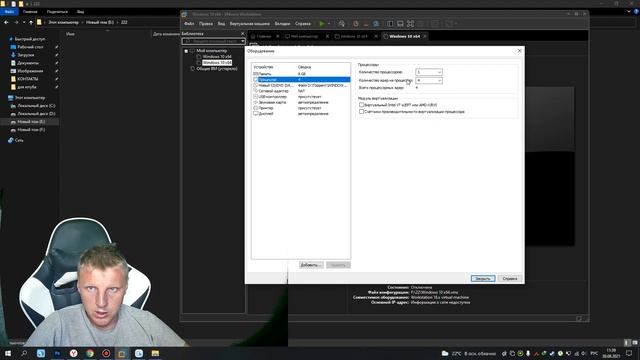Image resolution: width=640 pixels, height=360 pixels.
Task: Open the Виртуальная машина menu
Action: point(249,24)
